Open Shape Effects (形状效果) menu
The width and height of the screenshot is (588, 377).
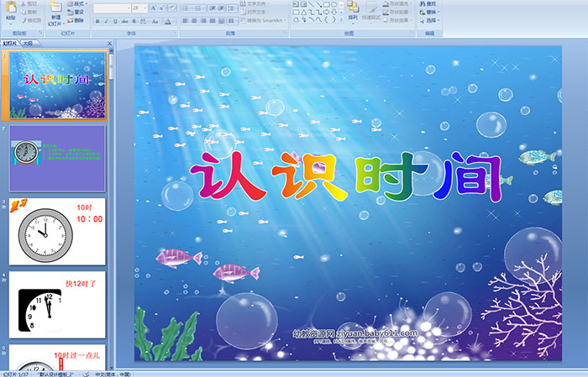pos(397,20)
